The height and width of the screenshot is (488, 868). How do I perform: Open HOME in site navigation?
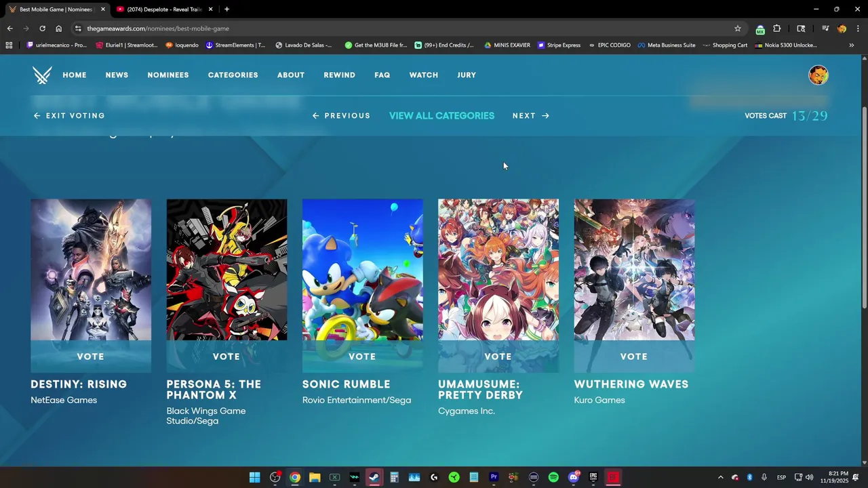click(75, 75)
